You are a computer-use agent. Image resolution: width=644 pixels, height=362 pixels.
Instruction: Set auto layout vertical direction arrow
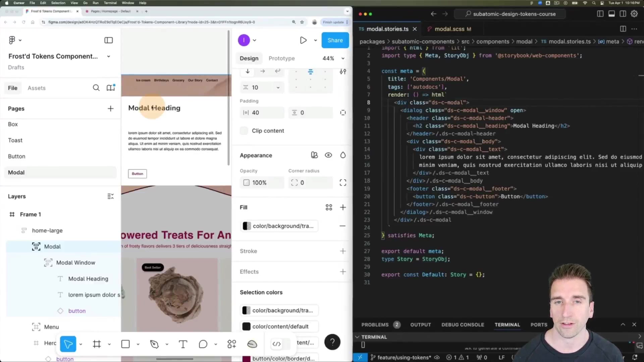248,71
